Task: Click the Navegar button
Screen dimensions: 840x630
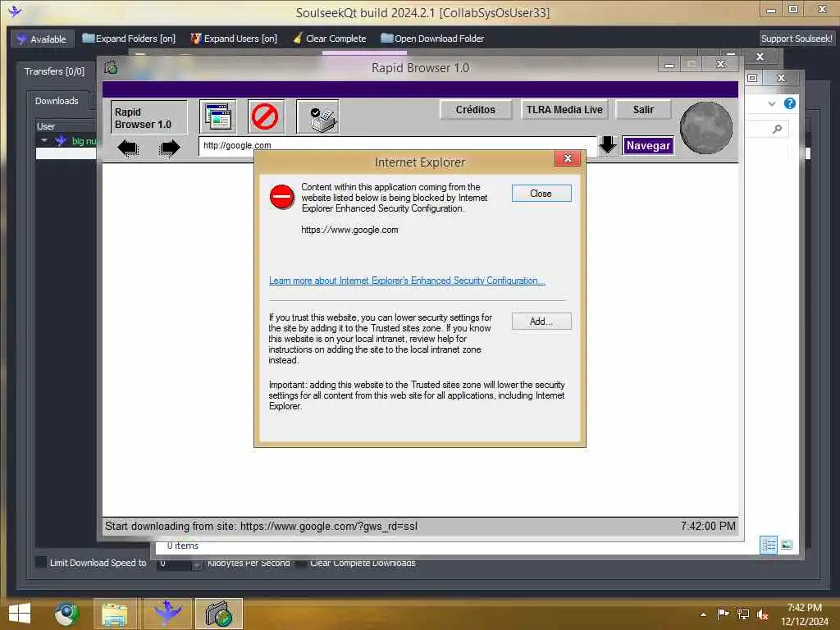Action: pos(648,145)
